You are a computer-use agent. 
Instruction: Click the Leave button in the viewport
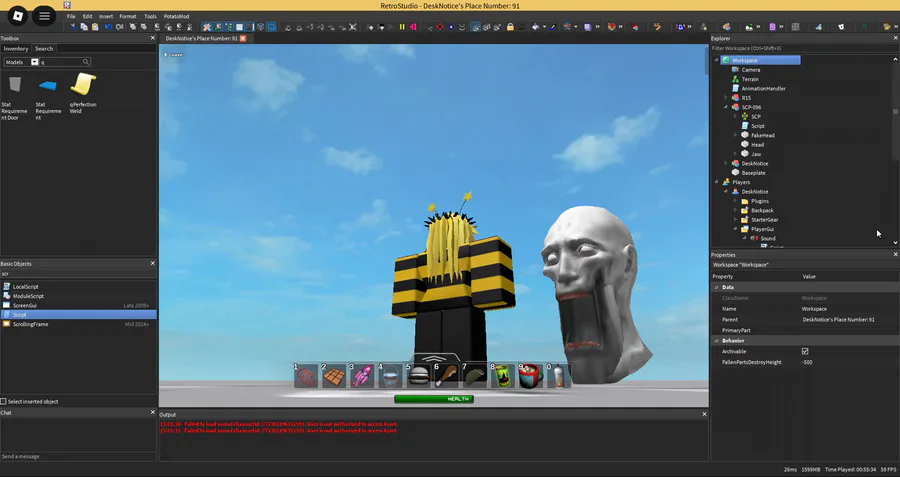pyautogui.click(x=173, y=55)
